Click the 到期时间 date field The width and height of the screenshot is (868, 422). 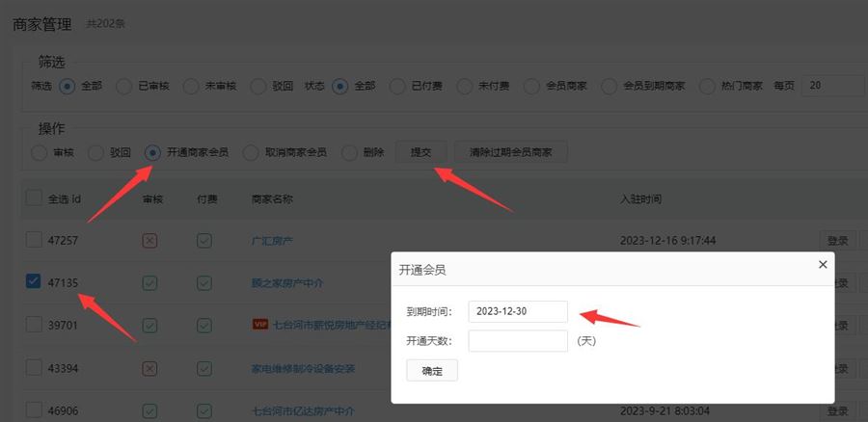point(517,311)
